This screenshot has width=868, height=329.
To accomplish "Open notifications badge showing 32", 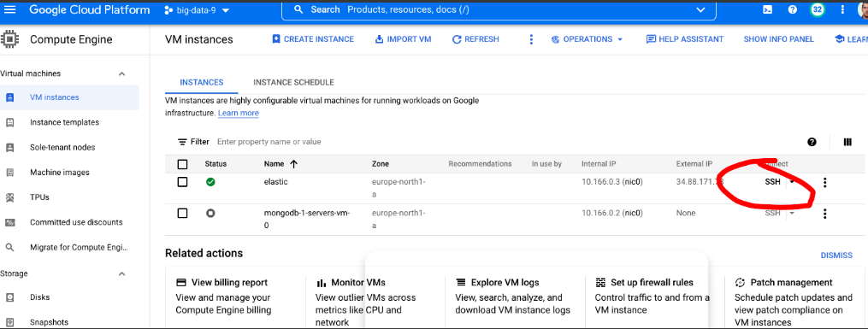I will coord(817,9).
